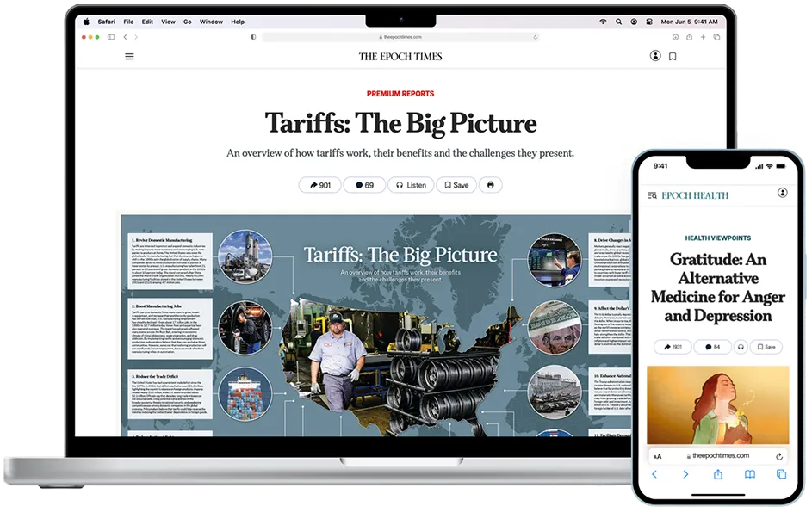This screenshot has width=812, height=531.
Task: Open the Window menu
Action: click(211, 22)
